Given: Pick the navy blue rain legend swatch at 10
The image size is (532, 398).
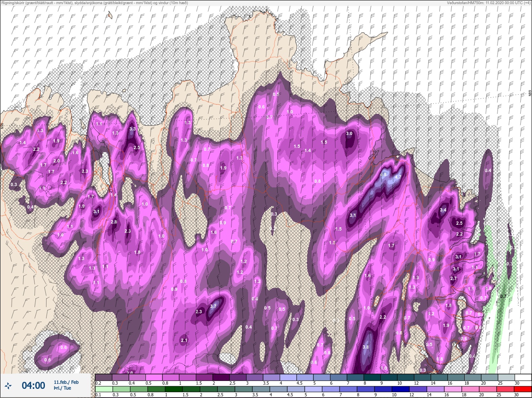Looking at the screenshot, I should pyautogui.click(x=401, y=389).
